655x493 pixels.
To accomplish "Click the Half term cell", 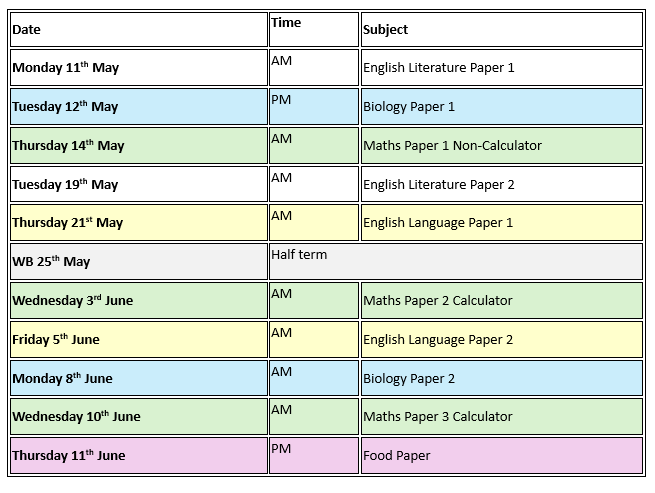I will click(x=455, y=261).
